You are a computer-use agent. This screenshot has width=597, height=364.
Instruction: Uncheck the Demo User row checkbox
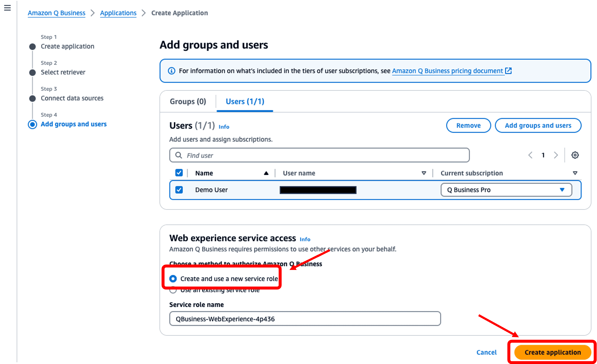[179, 190]
